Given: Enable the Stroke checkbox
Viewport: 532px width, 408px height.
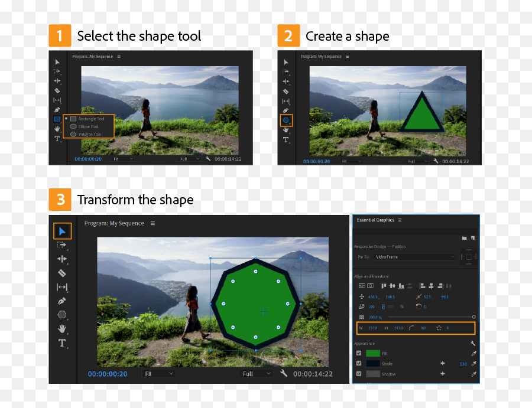Looking at the screenshot, I should (359, 363).
